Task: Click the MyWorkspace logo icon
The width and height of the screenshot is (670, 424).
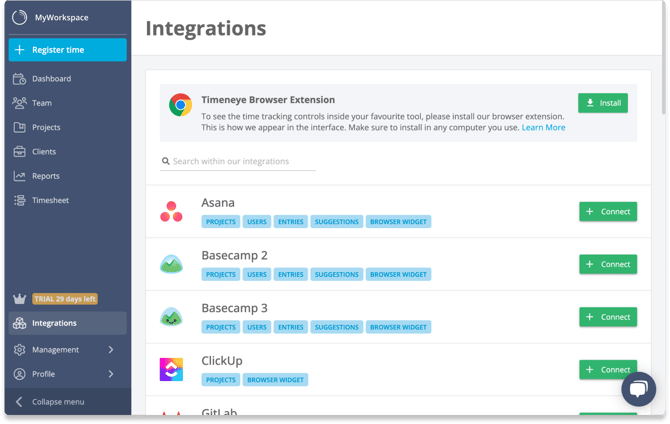Action: (19, 17)
